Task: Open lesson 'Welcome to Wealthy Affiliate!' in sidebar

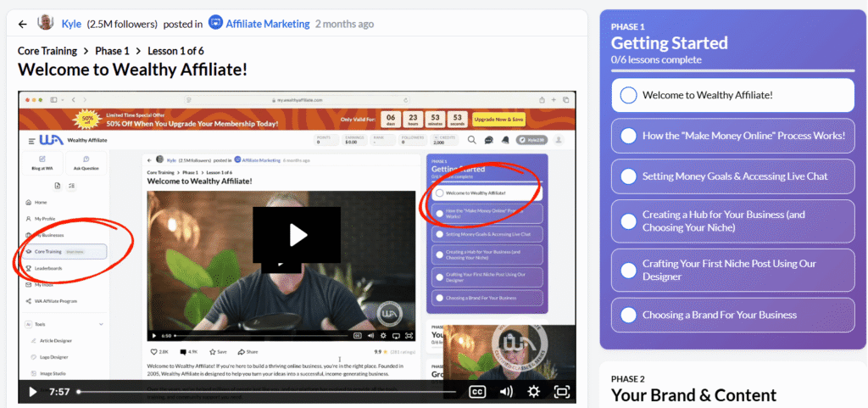Action: pyautogui.click(x=733, y=95)
